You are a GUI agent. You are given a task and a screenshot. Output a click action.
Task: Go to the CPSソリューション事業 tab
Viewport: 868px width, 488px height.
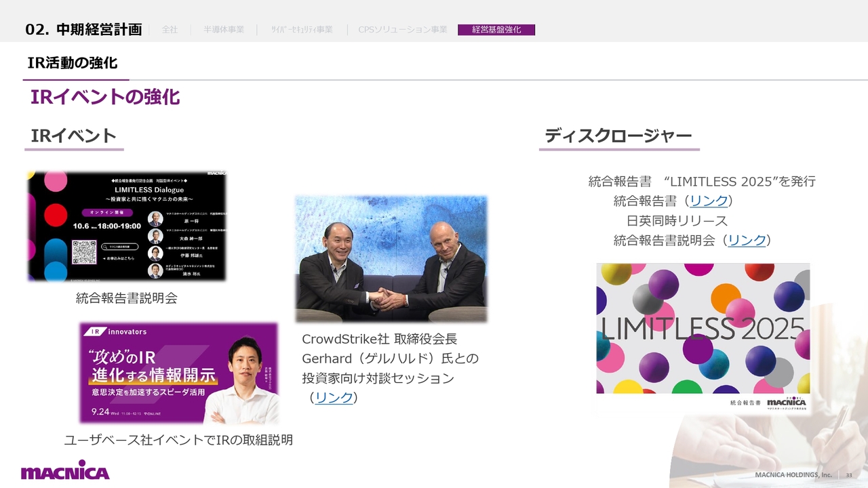403,30
